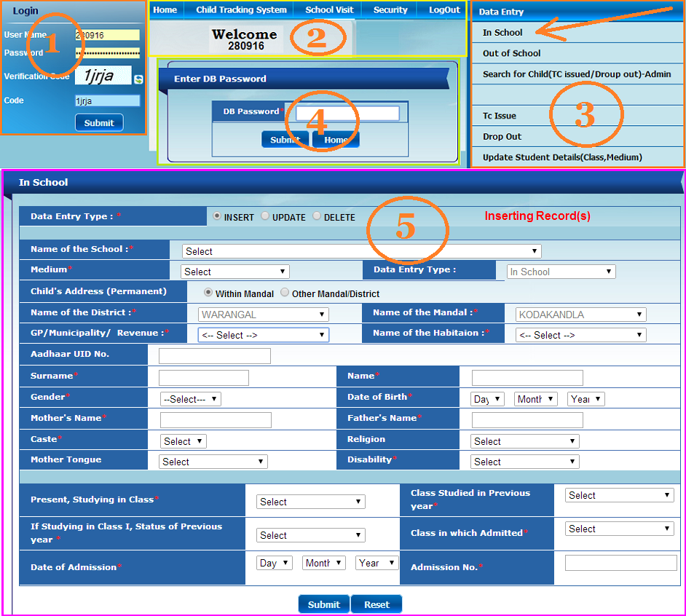The image size is (686, 616).
Task: Expand the Medium dropdown
Action: (235, 272)
